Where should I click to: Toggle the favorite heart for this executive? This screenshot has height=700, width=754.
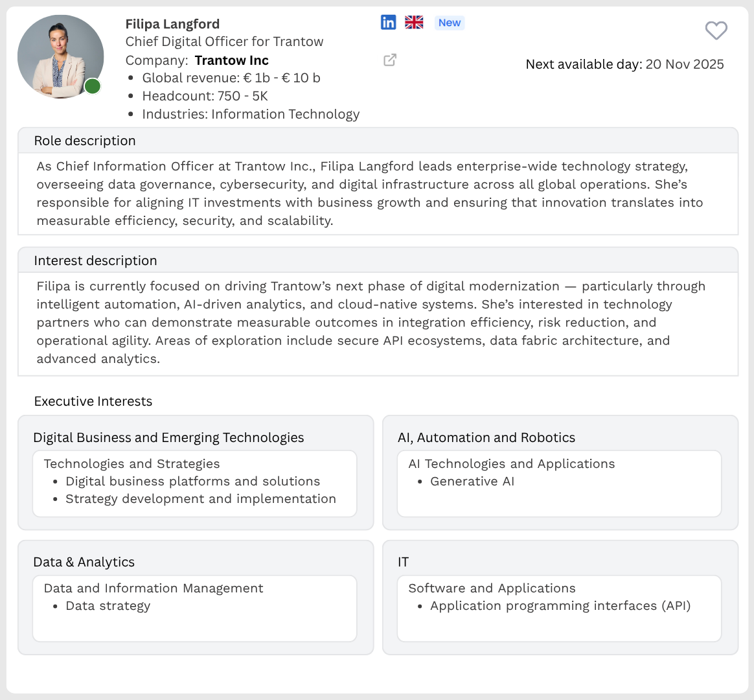[x=716, y=30]
